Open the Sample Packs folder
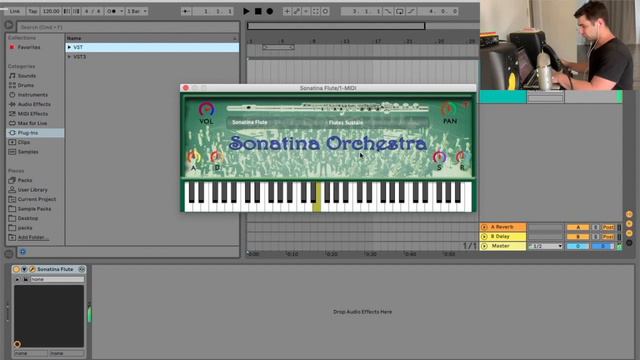The height and width of the screenshot is (360, 640). pos(34,209)
